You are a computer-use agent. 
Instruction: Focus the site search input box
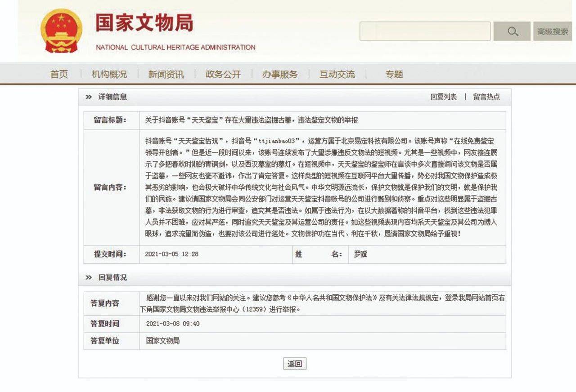coord(425,31)
